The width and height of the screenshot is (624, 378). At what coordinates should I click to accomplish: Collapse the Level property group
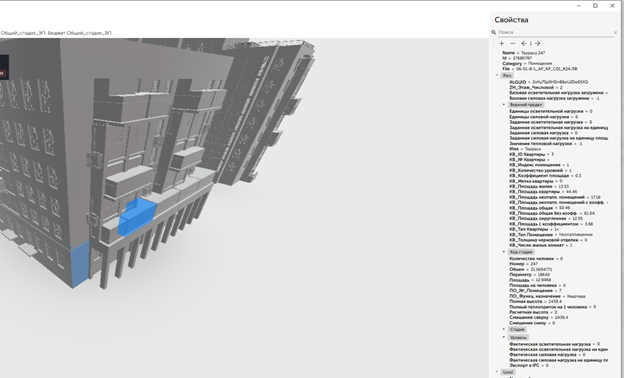tap(497, 372)
